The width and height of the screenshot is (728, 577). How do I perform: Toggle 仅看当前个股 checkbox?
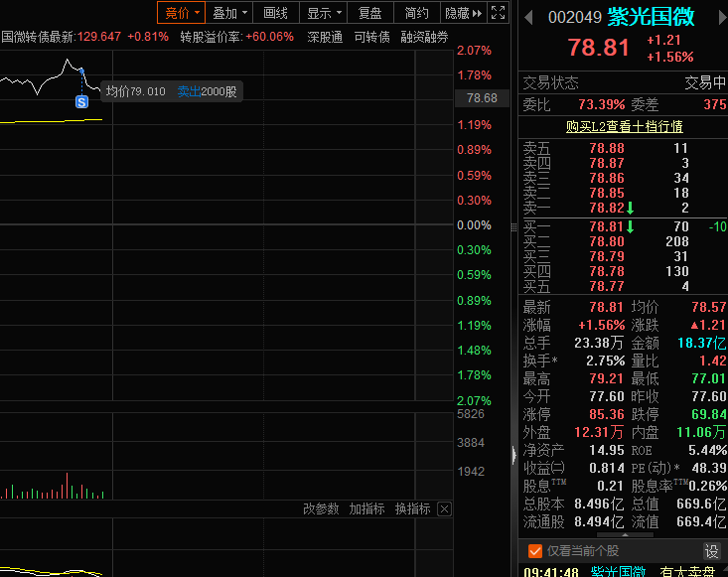click(535, 551)
